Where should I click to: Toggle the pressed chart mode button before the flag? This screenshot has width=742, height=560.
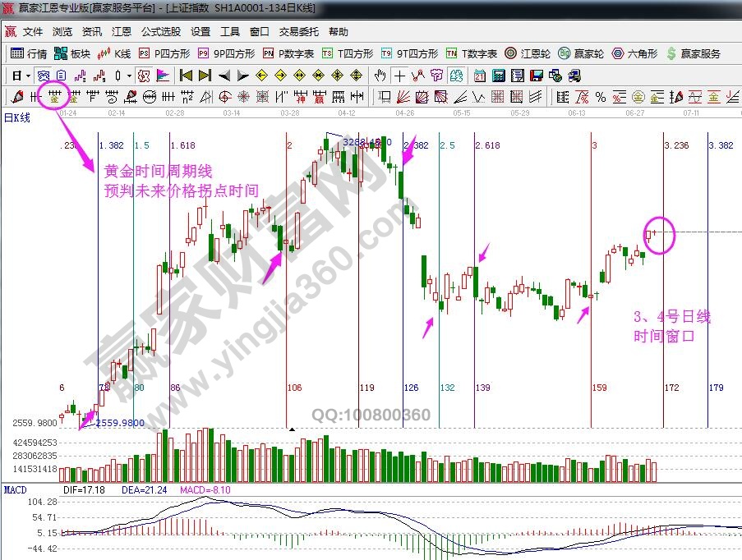click(144, 76)
